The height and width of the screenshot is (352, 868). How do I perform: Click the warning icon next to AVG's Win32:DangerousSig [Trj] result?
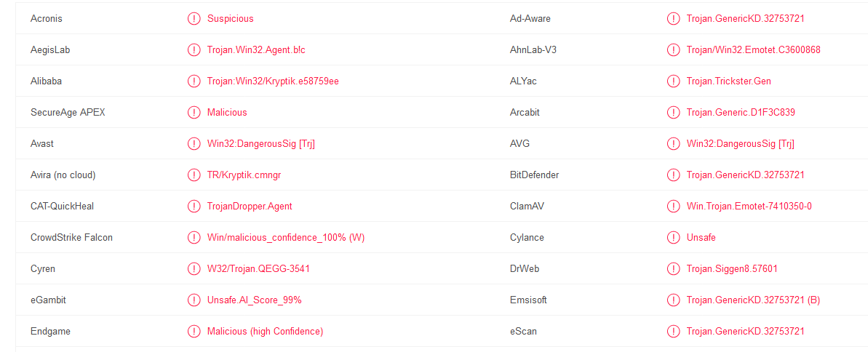[x=673, y=143]
